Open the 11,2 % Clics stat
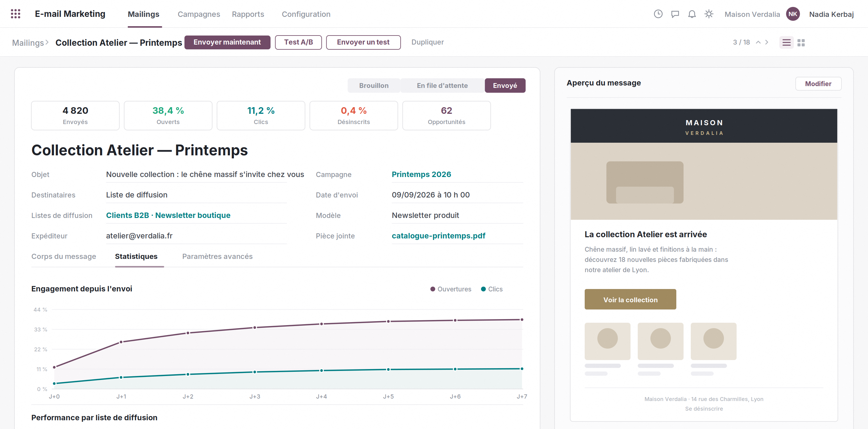Image resolution: width=868 pixels, height=429 pixels. [261, 115]
